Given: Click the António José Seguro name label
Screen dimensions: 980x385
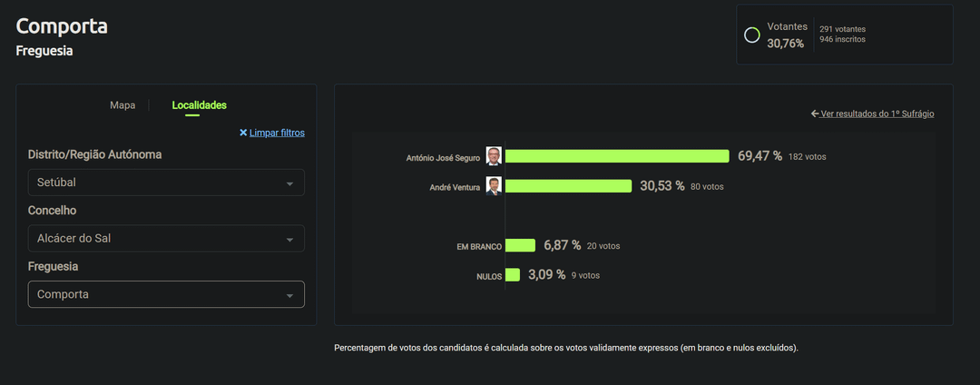Looking at the screenshot, I should click(444, 158).
